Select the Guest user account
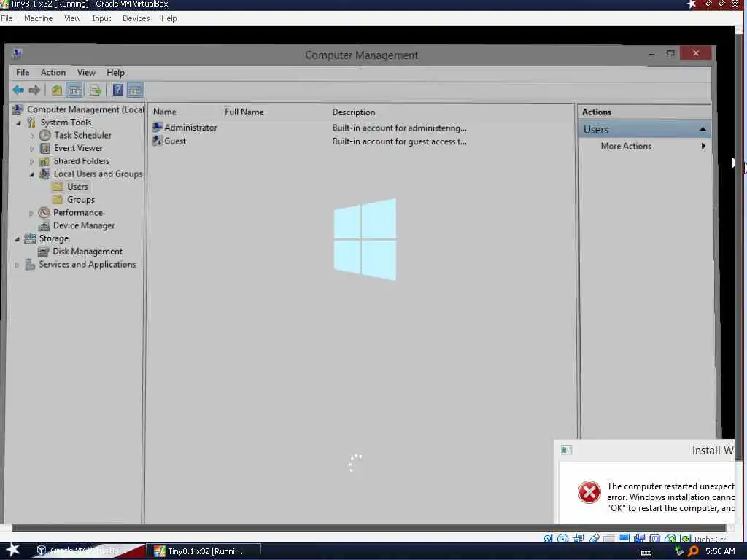This screenshot has width=747, height=560. tap(169, 141)
